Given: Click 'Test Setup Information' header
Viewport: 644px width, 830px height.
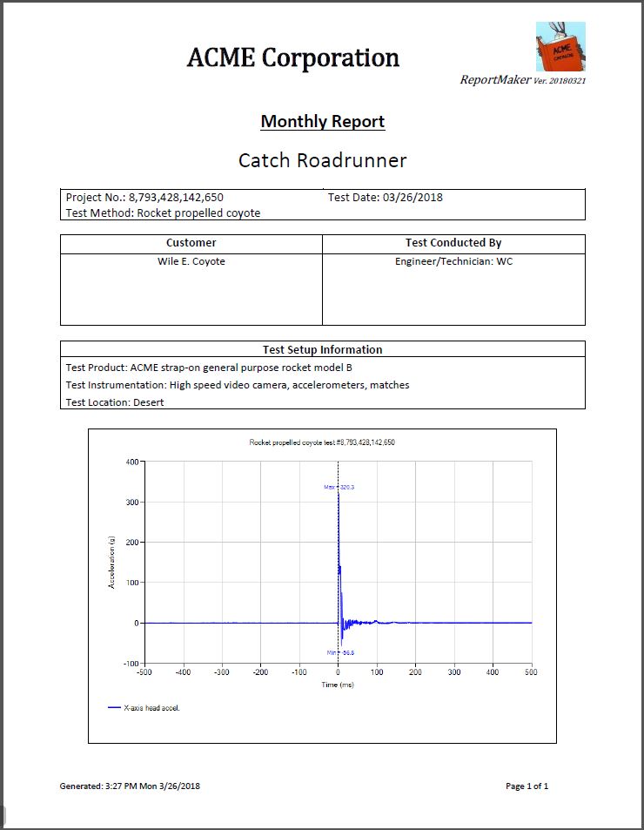Looking at the screenshot, I should click(323, 349).
